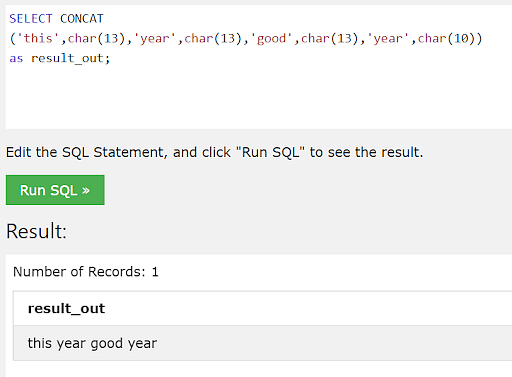Place cursor on the CONCAT function name
Image resolution: width=512 pixels, height=377 pixels.
82,19
